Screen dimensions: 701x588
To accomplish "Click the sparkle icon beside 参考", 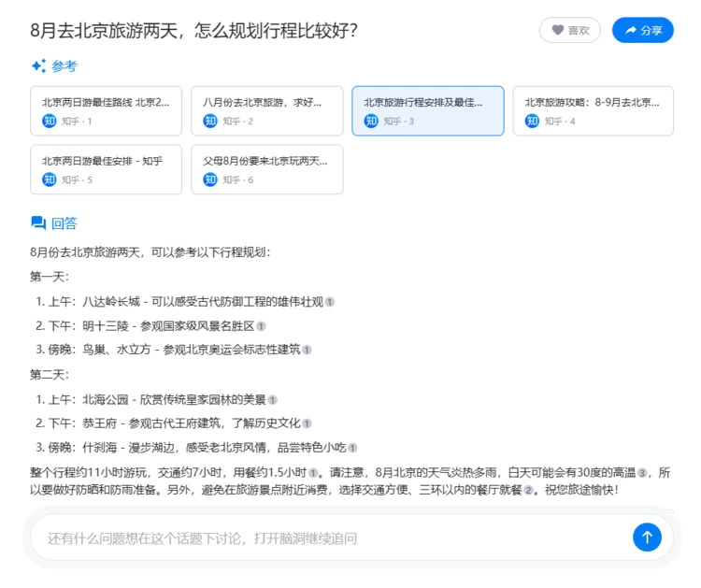I will (38, 66).
